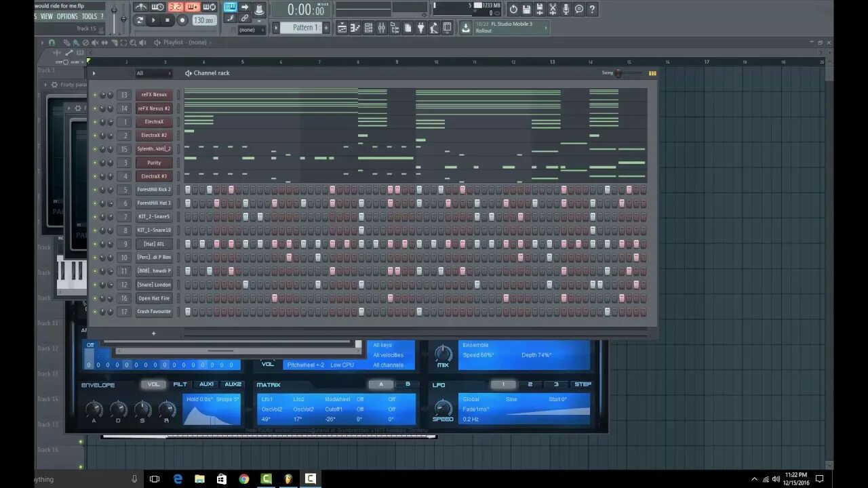This screenshot has width=868, height=488.
Task: Select the FILT envelope tab in ElectraX
Action: 180,384
